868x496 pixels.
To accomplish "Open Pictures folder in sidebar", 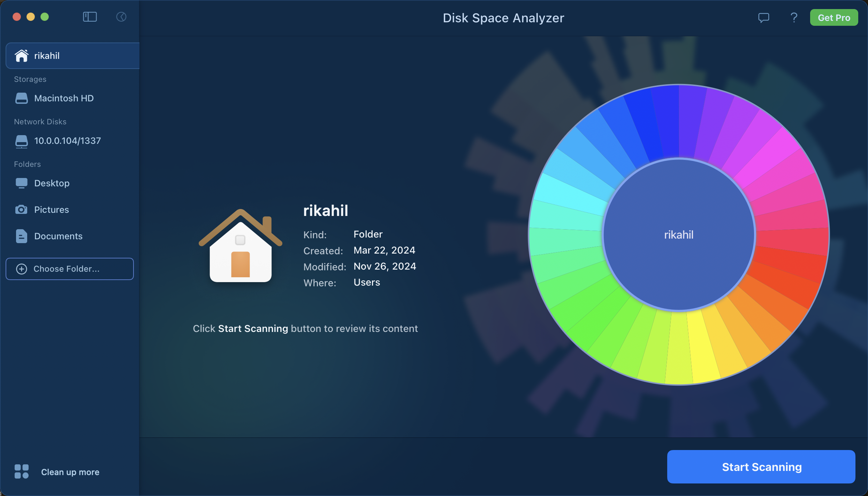I will (52, 210).
